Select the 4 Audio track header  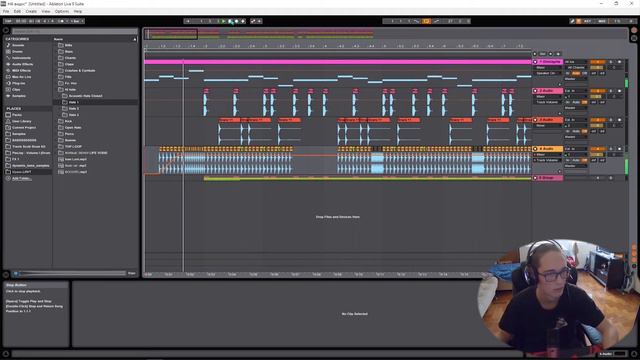tap(551, 149)
